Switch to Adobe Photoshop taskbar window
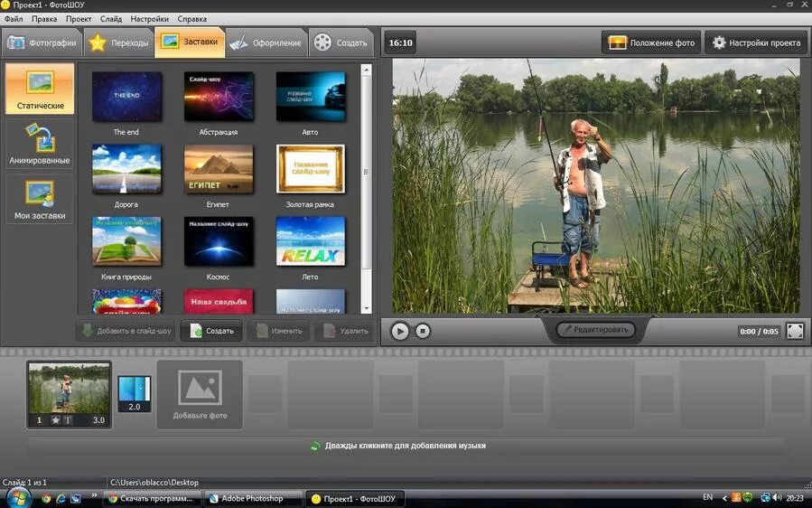This screenshot has height=508, width=812. click(x=253, y=499)
